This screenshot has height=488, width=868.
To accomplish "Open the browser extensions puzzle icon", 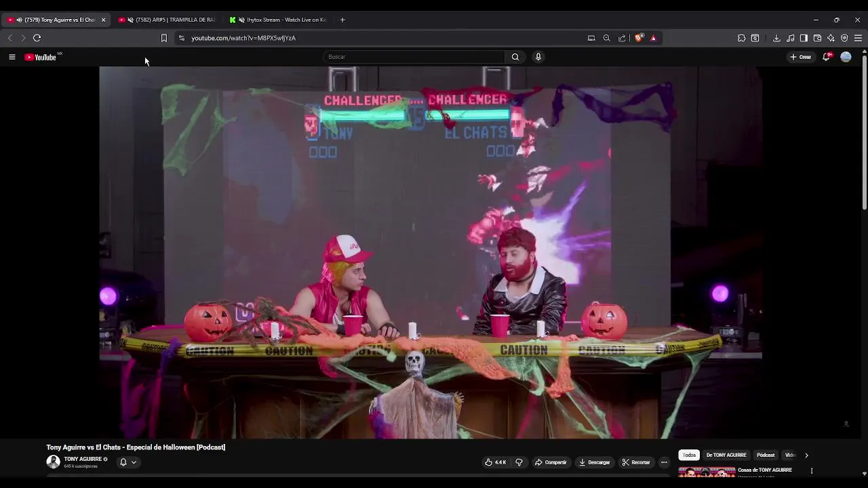I will [741, 38].
